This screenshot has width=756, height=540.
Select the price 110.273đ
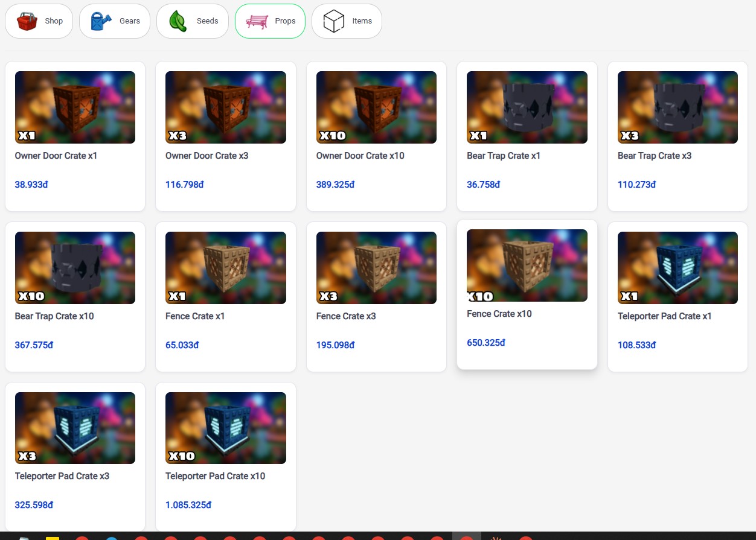click(637, 185)
